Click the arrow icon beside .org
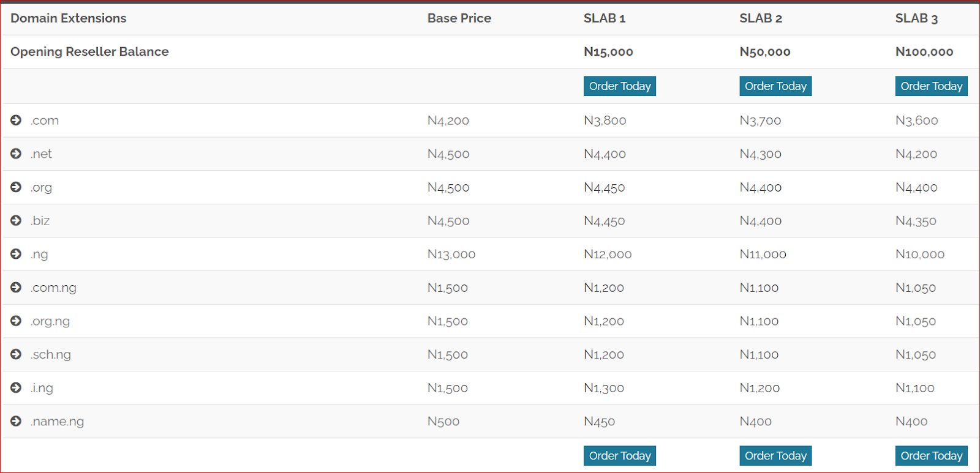Viewport: 980px width, 473px height. pos(16,187)
